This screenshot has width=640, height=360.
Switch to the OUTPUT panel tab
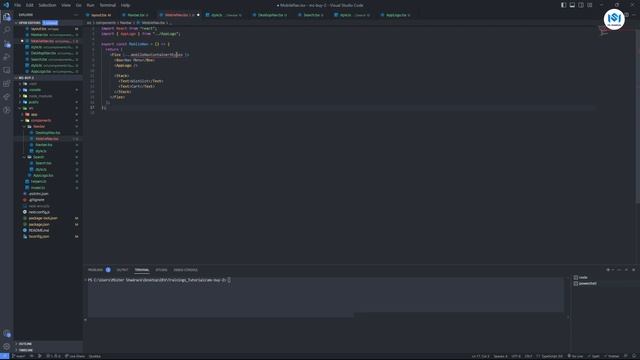point(122,270)
